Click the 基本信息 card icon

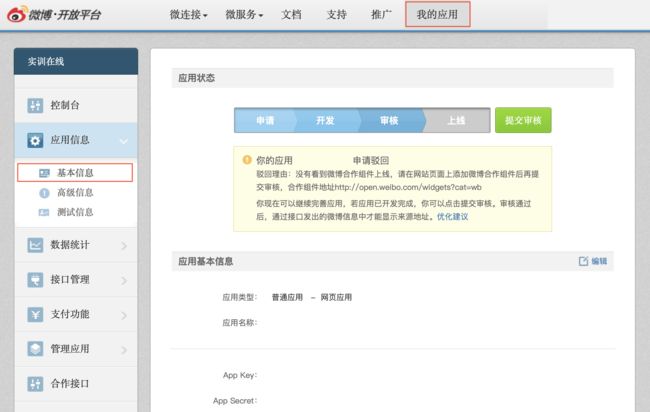tap(44, 173)
